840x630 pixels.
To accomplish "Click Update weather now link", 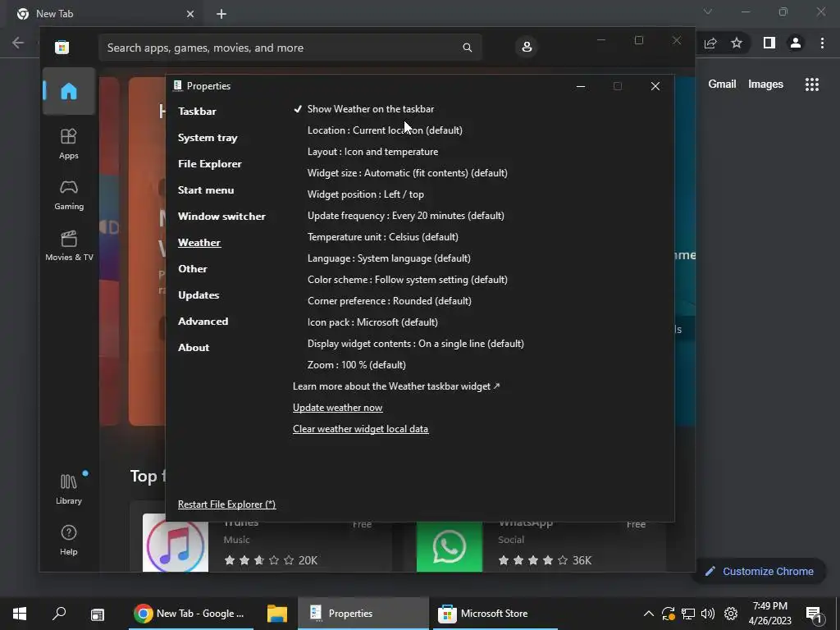I will click(337, 408).
